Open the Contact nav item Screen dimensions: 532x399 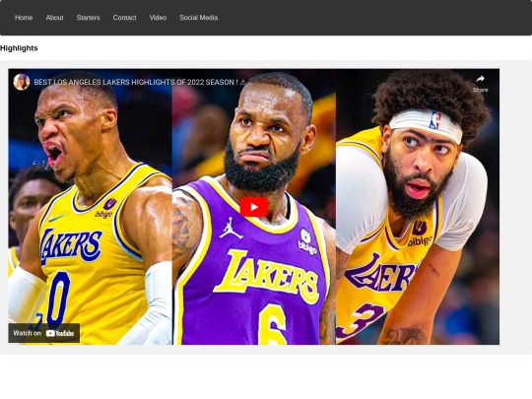pyautogui.click(x=124, y=18)
